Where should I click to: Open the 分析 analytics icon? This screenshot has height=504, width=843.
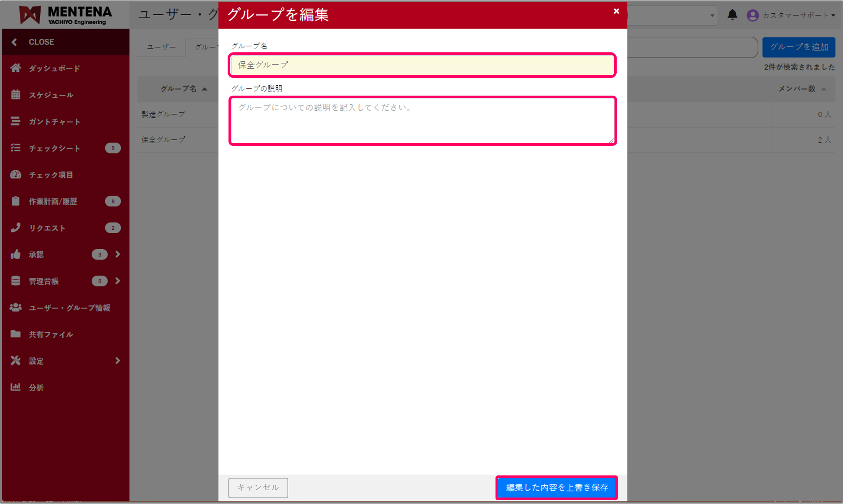16,387
